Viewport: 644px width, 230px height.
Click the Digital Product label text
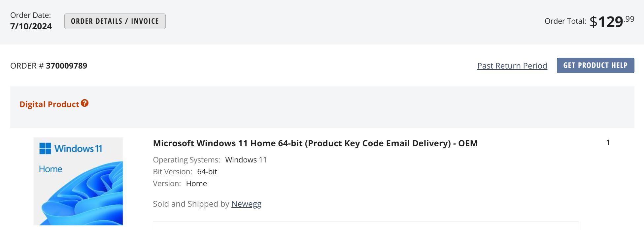click(x=49, y=104)
